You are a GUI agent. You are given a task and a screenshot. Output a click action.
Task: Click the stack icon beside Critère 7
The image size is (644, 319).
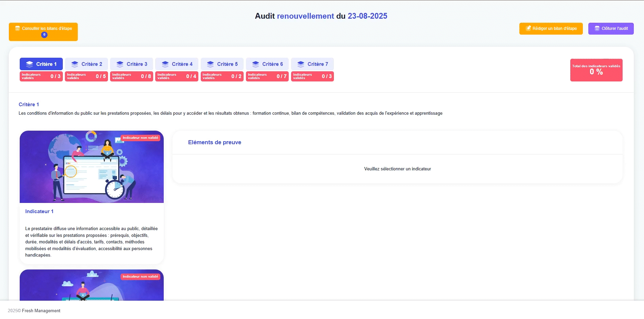(x=301, y=64)
